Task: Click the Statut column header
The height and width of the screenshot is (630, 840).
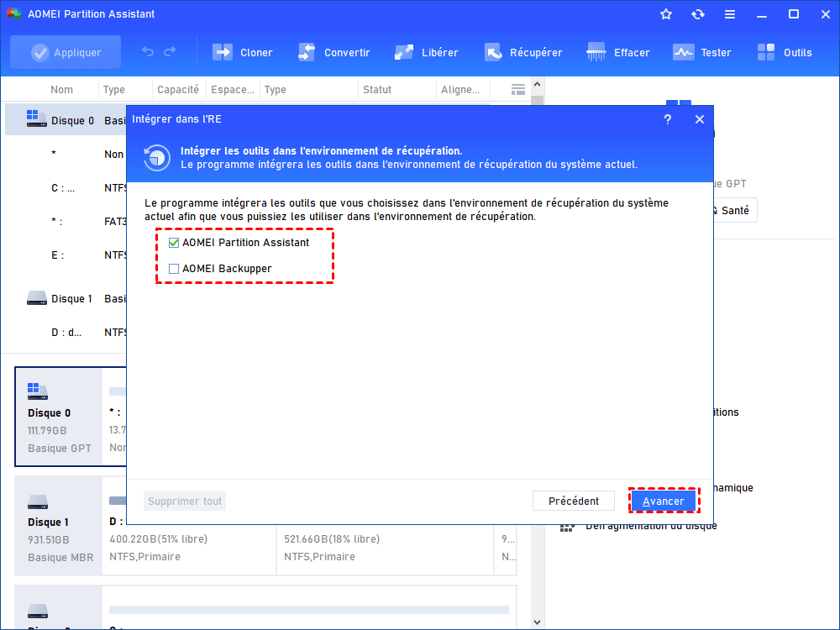Action: (377, 90)
